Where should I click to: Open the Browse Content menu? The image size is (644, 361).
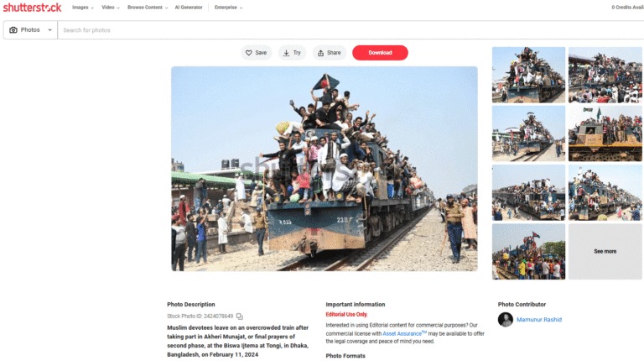point(148,8)
